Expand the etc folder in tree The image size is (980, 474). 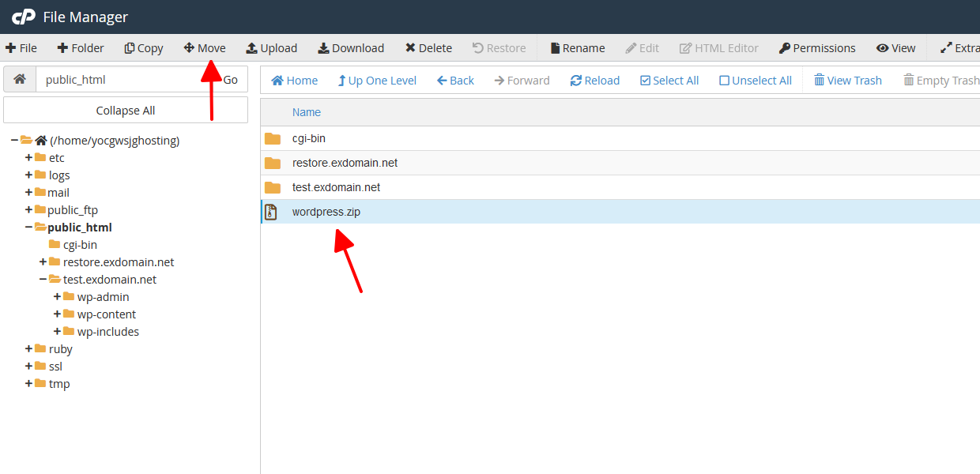(x=29, y=158)
